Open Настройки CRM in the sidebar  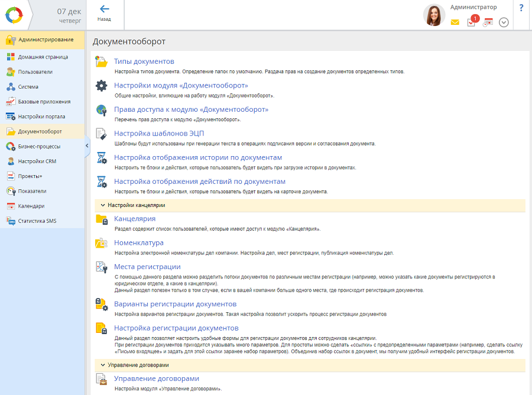point(37,161)
